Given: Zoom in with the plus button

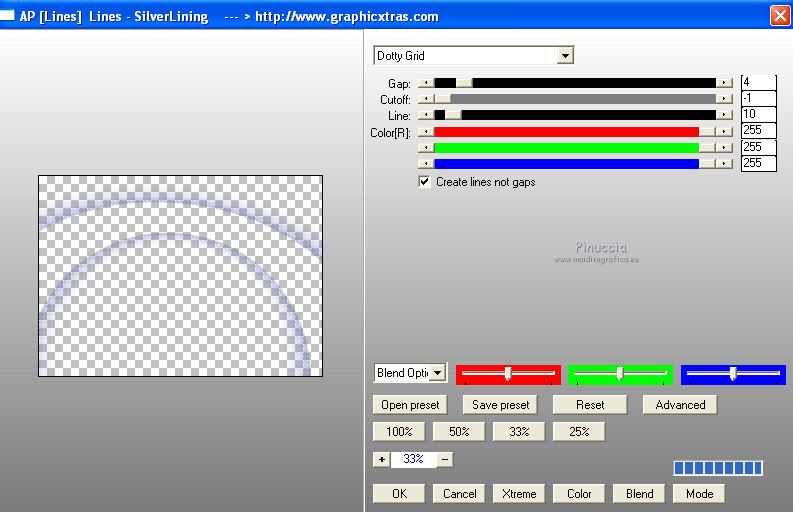Looking at the screenshot, I should point(382,459).
